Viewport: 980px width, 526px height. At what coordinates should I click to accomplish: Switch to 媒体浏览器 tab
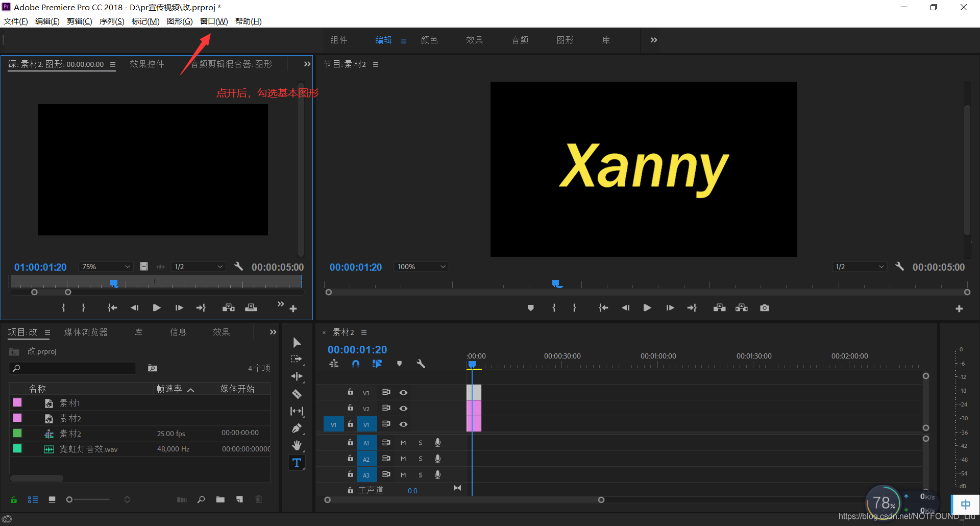coord(86,332)
